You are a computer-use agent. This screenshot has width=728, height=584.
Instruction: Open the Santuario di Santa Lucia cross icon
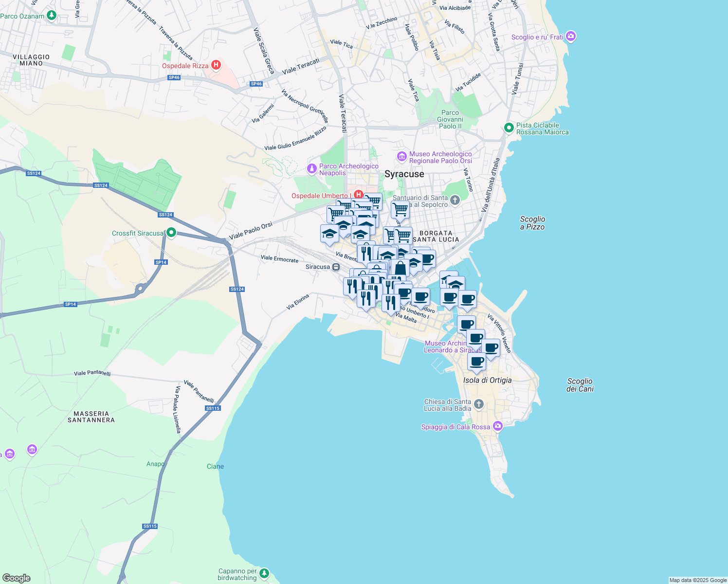(x=455, y=200)
